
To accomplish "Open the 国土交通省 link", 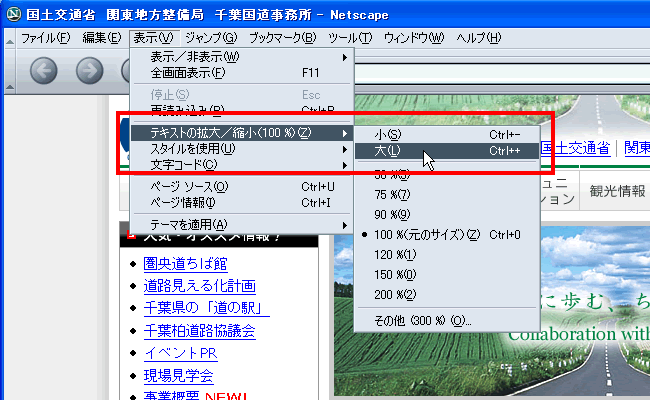I will coord(575,148).
